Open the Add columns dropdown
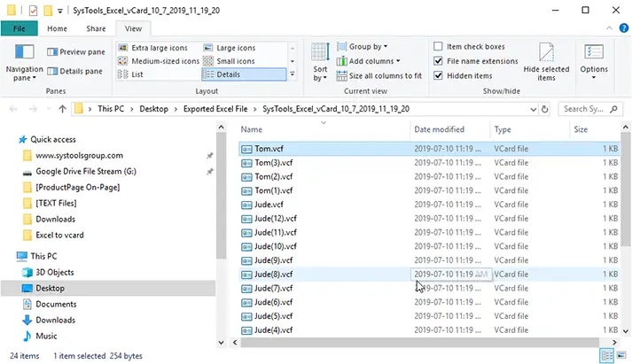 tap(369, 61)
